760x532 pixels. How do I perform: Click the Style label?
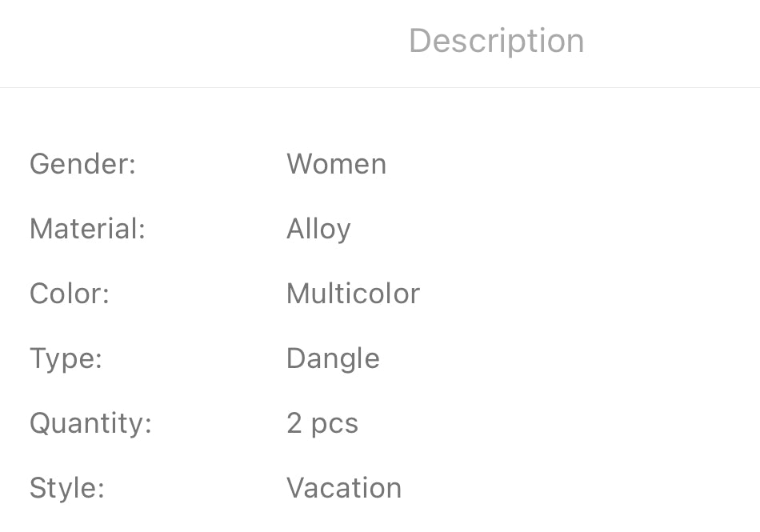pyautogui.click(x=66, y=488)
